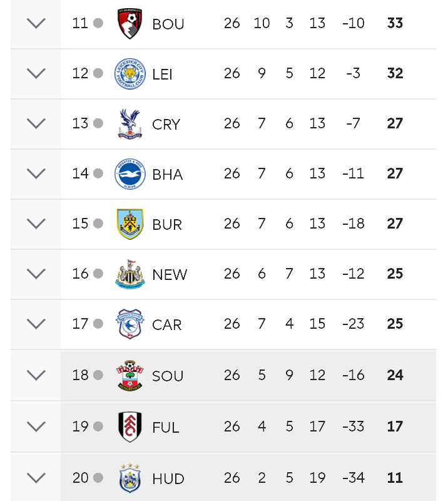Click the Bournemouth club crest

pyautogui.click(x=130, y=24)
